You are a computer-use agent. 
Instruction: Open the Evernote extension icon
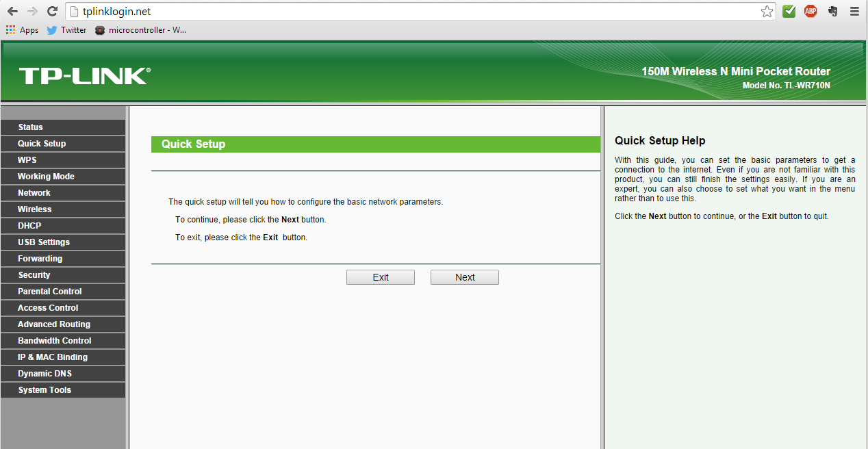coord(832,11)
